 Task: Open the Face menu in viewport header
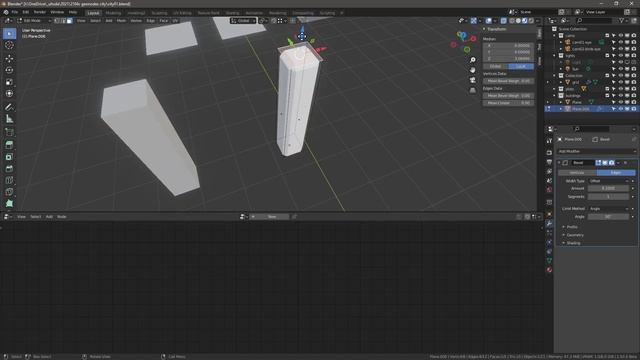(x=163, y=21)
